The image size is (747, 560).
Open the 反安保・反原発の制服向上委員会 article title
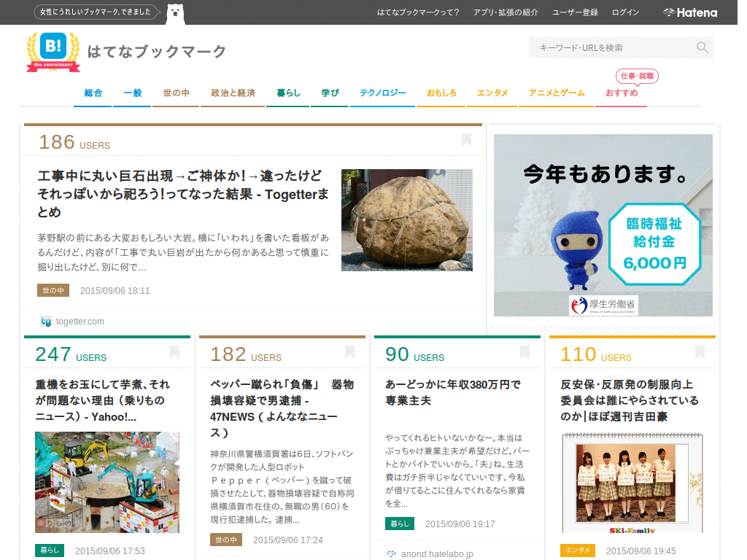[x=630, y=400]
